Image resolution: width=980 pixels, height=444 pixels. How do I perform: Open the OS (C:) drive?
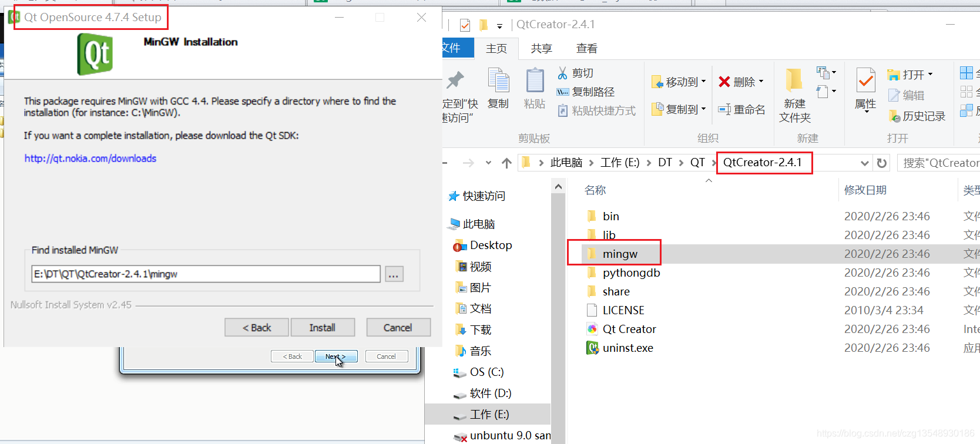479,372
